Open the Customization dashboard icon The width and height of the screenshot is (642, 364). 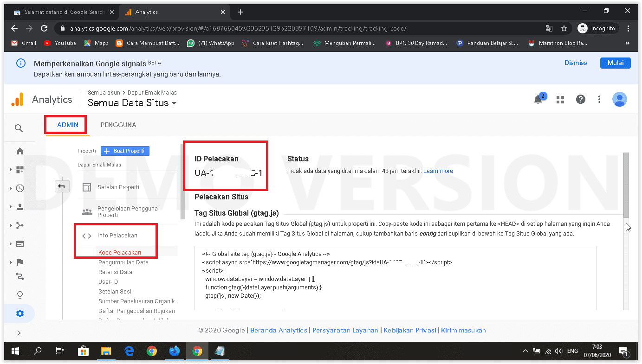point(20,170)
